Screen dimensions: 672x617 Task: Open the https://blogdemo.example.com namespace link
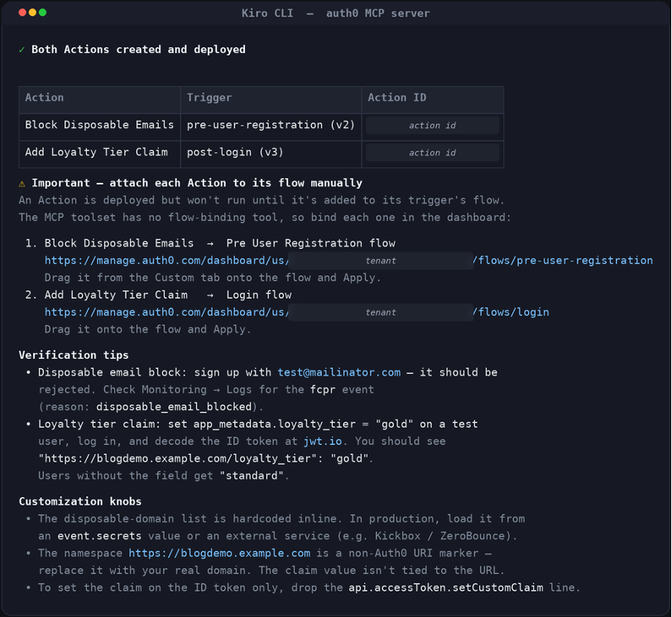pyautogui.click(x=219, y=553)
